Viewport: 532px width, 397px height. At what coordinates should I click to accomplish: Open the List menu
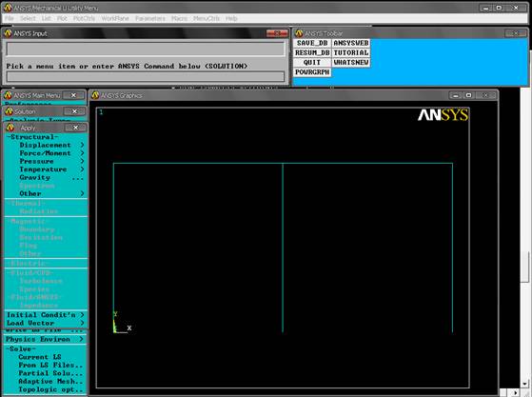tap(46, 18)
